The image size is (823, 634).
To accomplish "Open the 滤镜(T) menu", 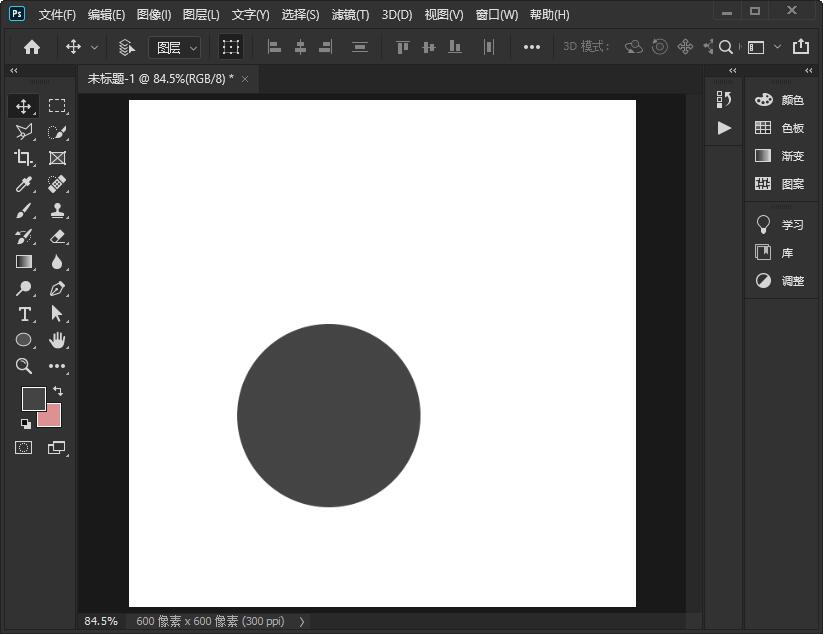I will (350, 15).
